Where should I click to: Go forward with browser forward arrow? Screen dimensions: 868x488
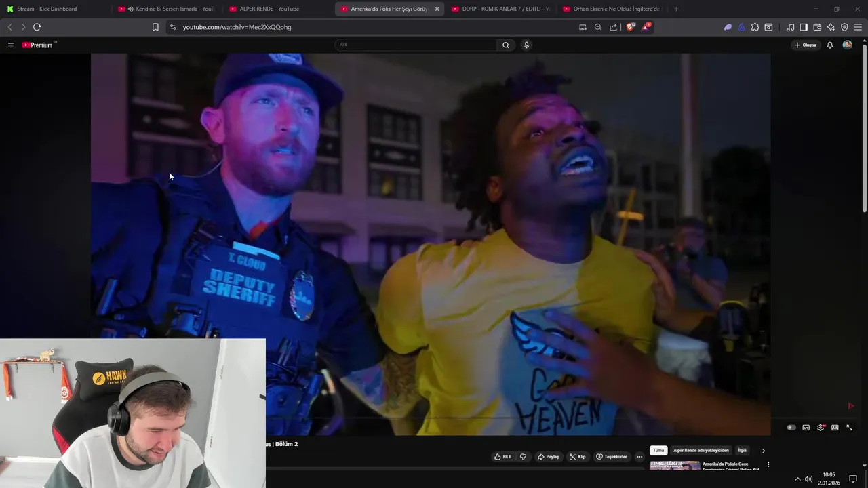[22, 27]
